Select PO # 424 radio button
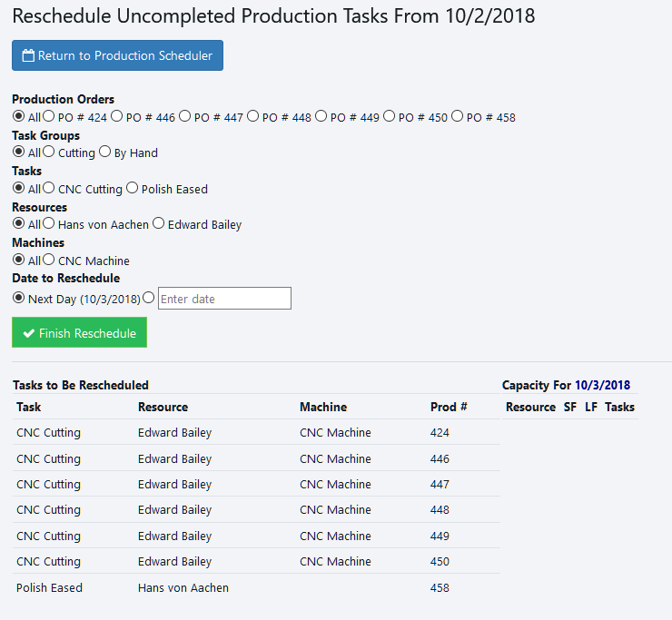672x620 pixels. (x=49, y=116)
